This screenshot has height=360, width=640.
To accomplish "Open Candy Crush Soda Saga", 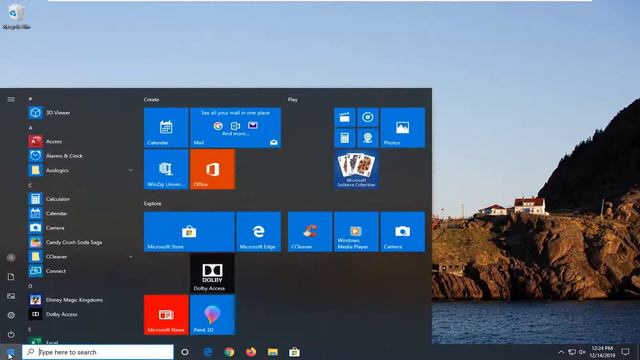I will tap(80, 242).
